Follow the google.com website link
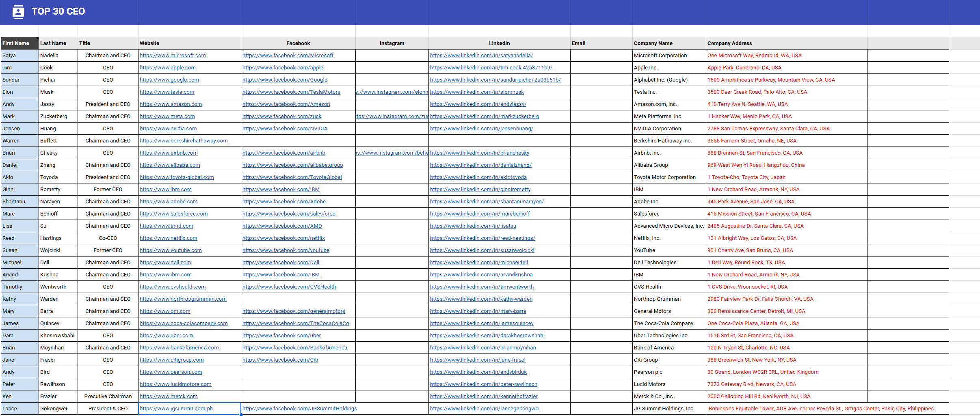980x416 pixels. [x=169, y=80]
